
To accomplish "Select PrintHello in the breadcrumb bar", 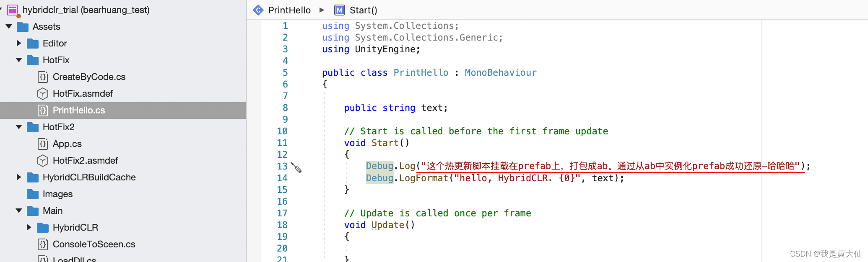I will 289,10.
